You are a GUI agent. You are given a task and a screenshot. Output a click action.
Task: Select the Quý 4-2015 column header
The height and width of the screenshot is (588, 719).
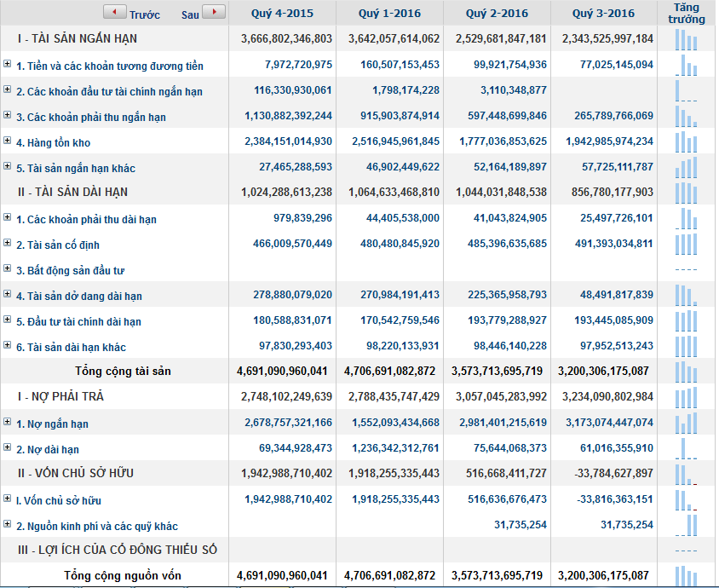[282, 14]
